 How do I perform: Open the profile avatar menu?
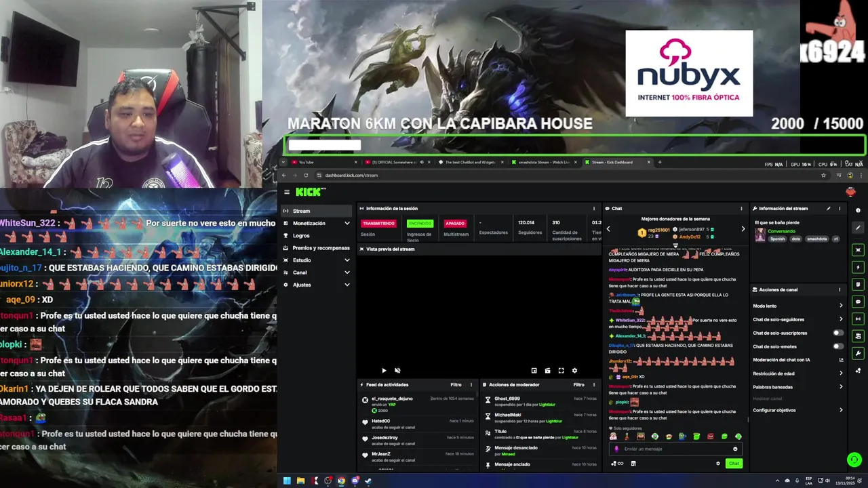coord(850,192)
